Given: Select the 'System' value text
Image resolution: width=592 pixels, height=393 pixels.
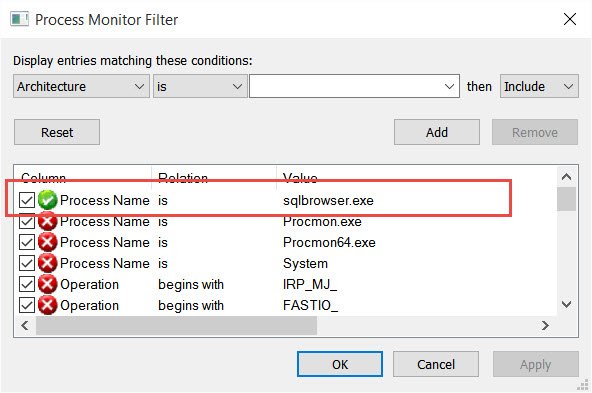Looking at the screenshot, I should (x=305, y=264).
